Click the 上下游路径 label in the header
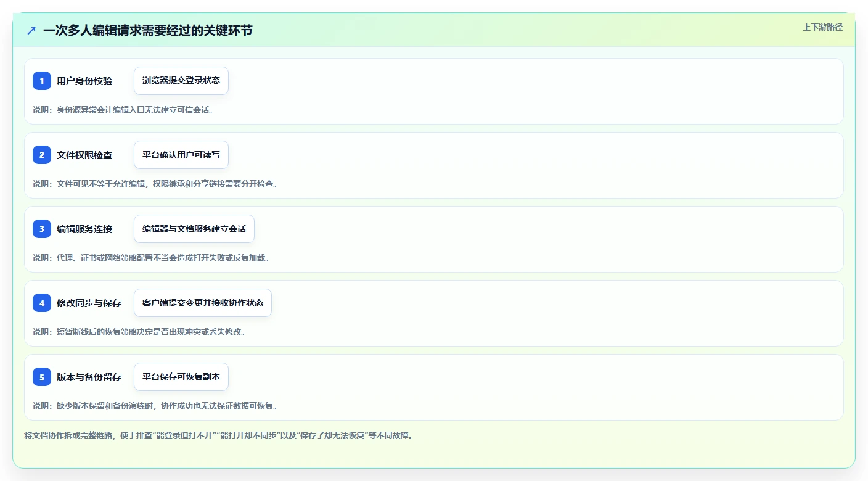This screenshot has height=481, width=868. [x=822, y=27]
